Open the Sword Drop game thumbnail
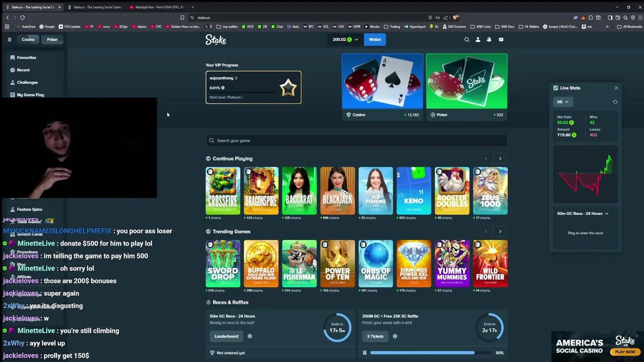Screen dimensions: 644x362 pyautogui.click(x=222, y=263)
